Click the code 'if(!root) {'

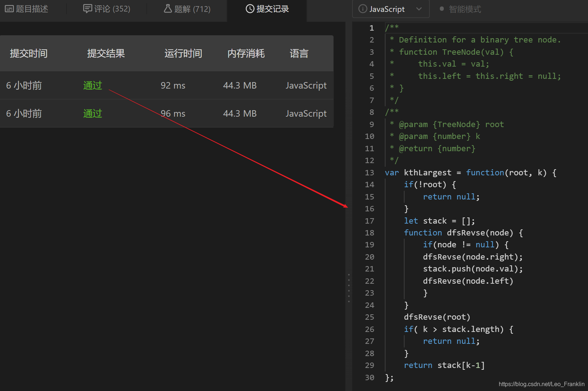[x=430, y=184]
